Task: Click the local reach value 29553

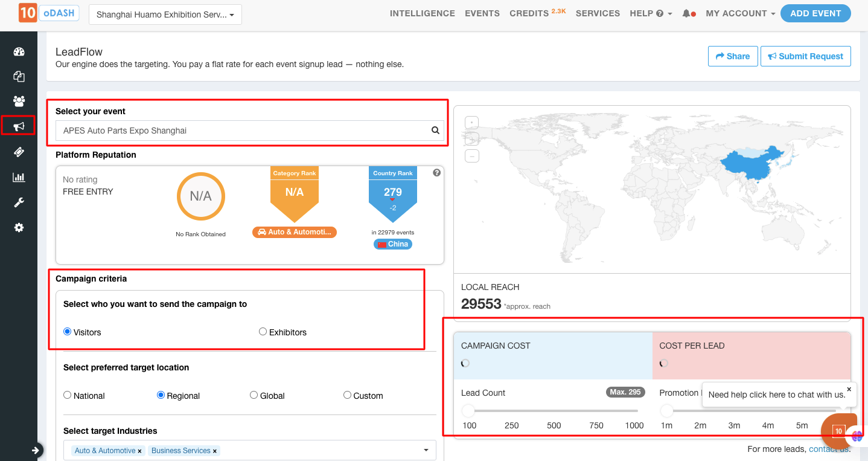Action: click(481, 304)
